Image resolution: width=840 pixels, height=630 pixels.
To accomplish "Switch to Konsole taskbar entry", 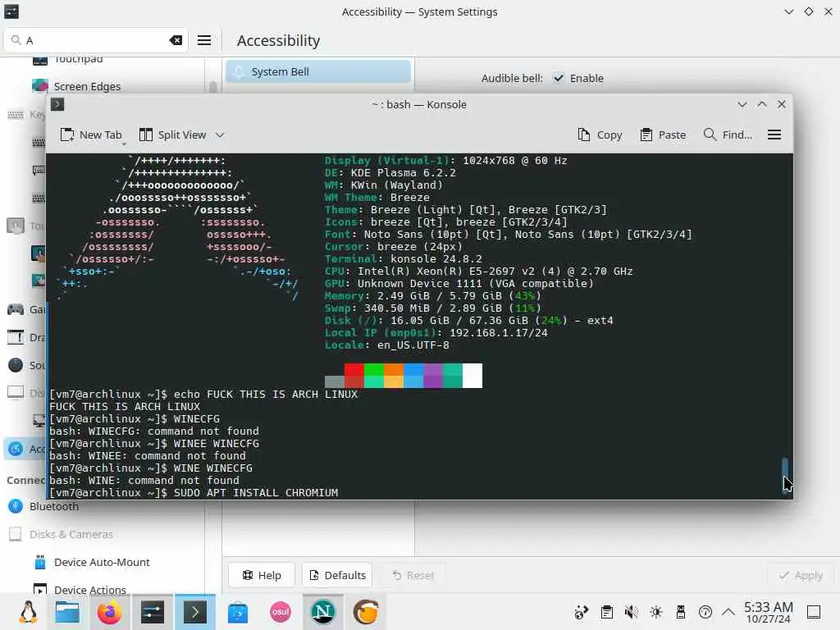I will [x=195, y=612].
